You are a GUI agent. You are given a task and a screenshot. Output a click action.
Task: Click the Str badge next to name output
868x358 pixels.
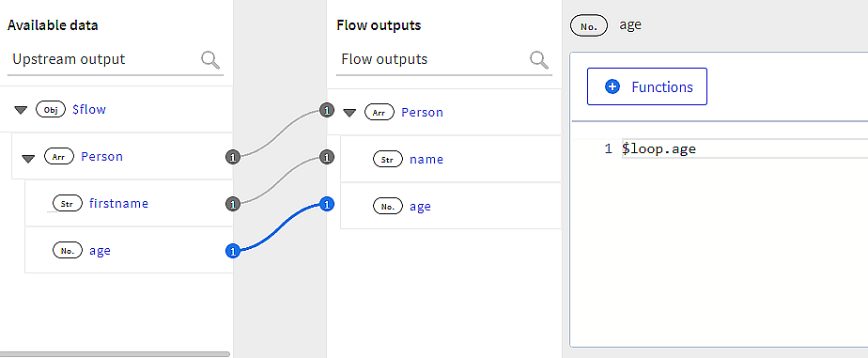tap(387, 160)
